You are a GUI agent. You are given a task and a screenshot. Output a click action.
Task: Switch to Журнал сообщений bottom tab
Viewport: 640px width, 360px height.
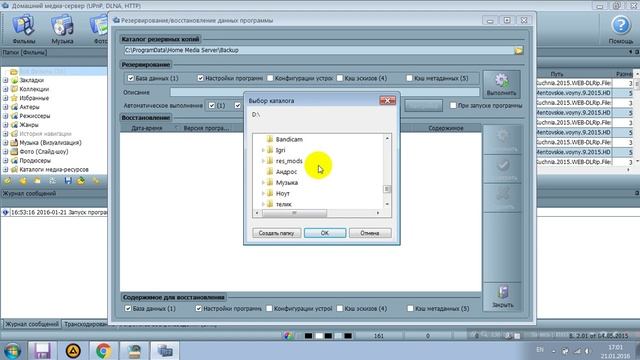pos(31,324)
